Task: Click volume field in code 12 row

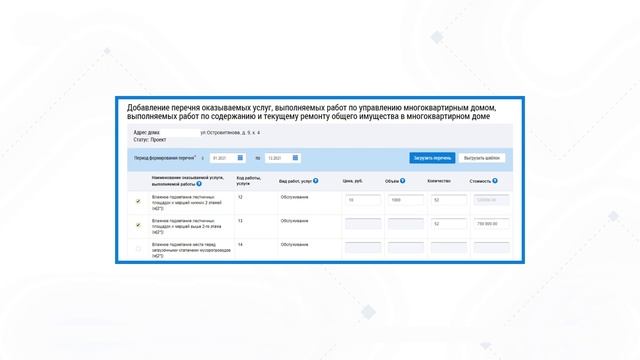Action: click(406, 200)
